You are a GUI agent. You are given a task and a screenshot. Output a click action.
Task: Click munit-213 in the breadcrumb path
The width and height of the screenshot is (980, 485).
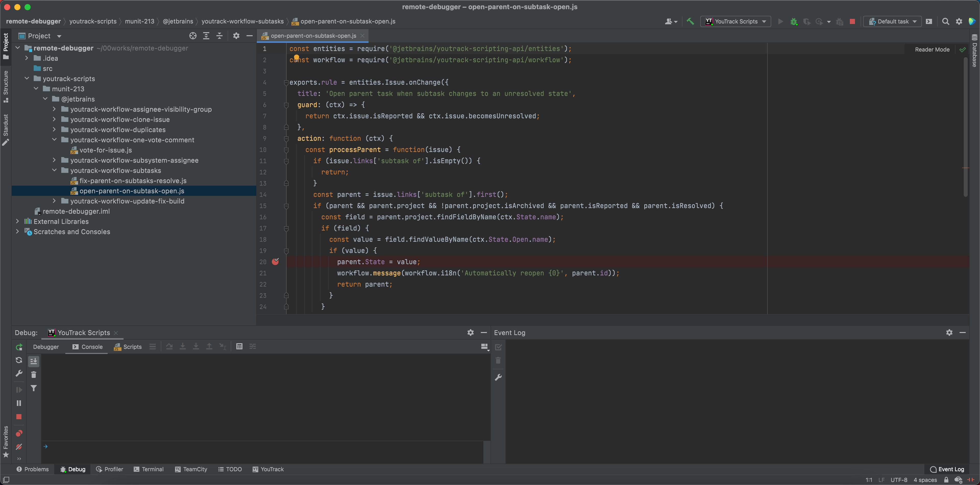[140, 21]
